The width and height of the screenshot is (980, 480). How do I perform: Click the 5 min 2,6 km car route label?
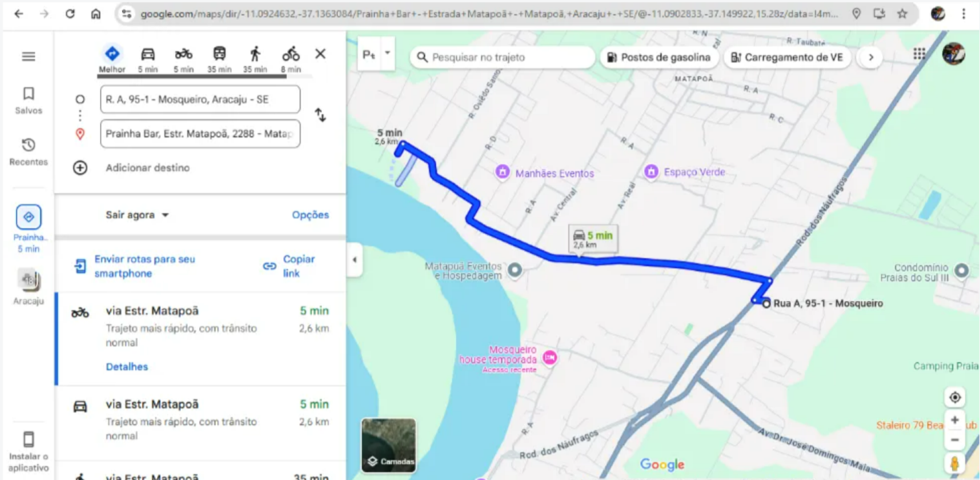point(593,239)
